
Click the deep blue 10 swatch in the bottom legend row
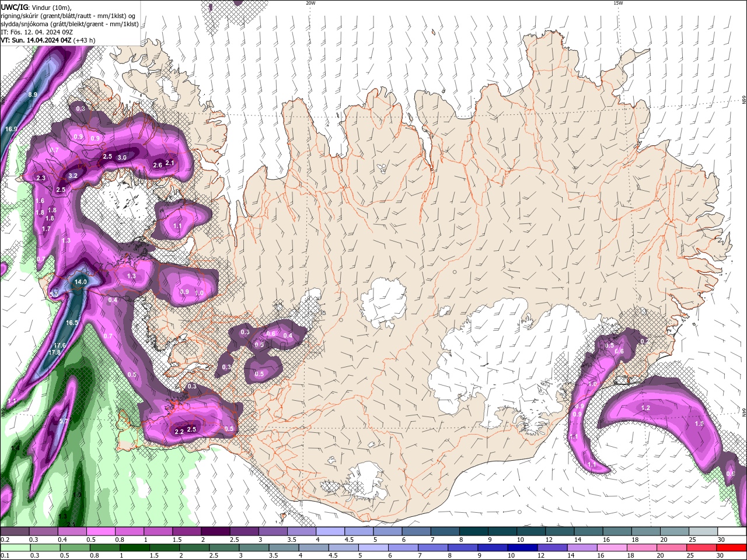click(x=522, y=548)
